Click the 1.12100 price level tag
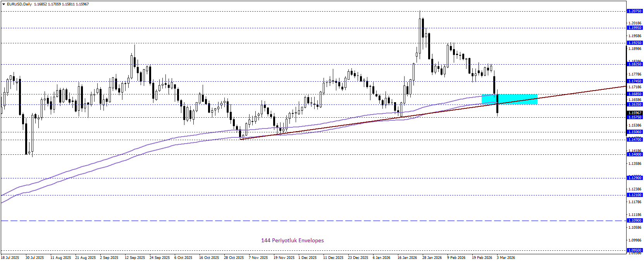 pos(635,195)
